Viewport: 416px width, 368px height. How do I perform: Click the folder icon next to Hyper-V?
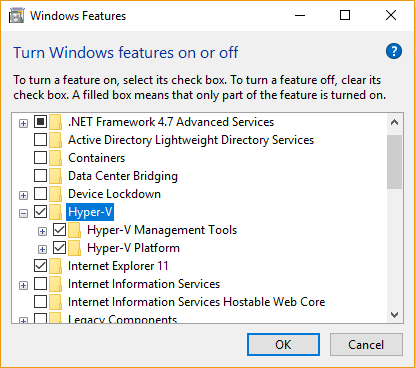tap(56, 212)
